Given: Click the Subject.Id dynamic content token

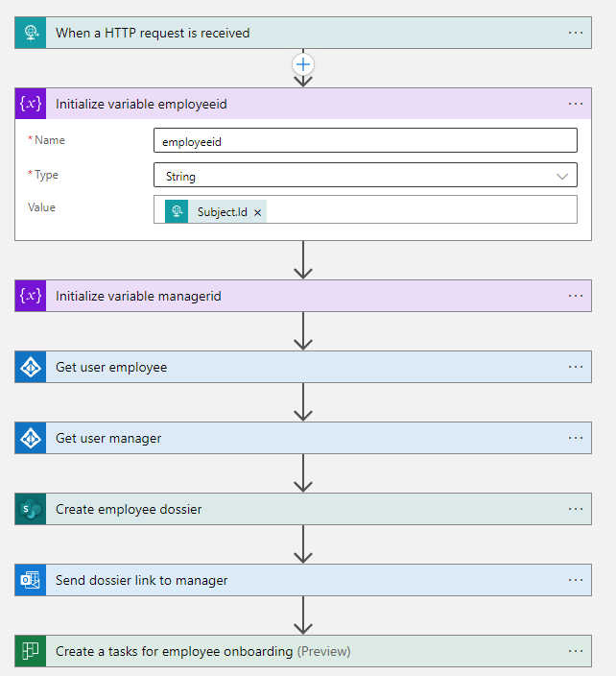Looking at the screenshot, I should (219, 212).
